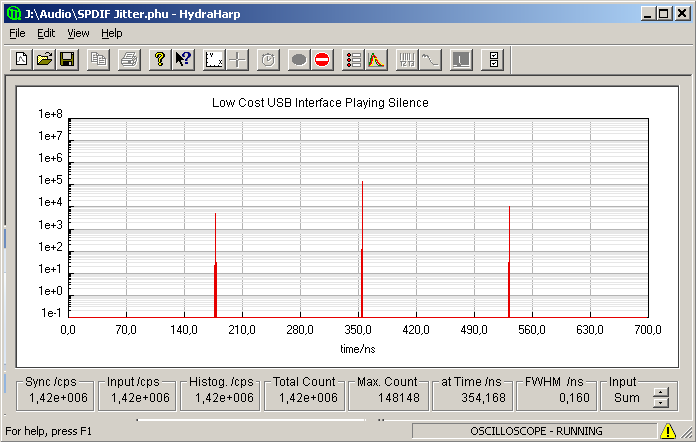Click the oscilloscope display icon
The height and width of the screenshot is (442, 696).
click(461, 59)
